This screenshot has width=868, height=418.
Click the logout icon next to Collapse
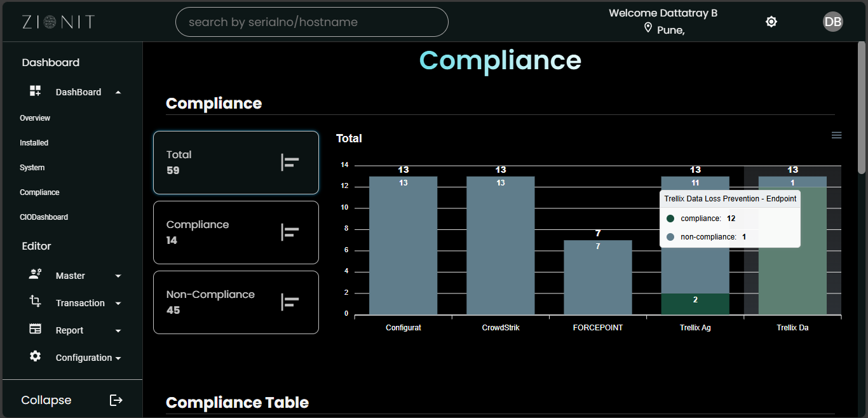coord(116,400)
